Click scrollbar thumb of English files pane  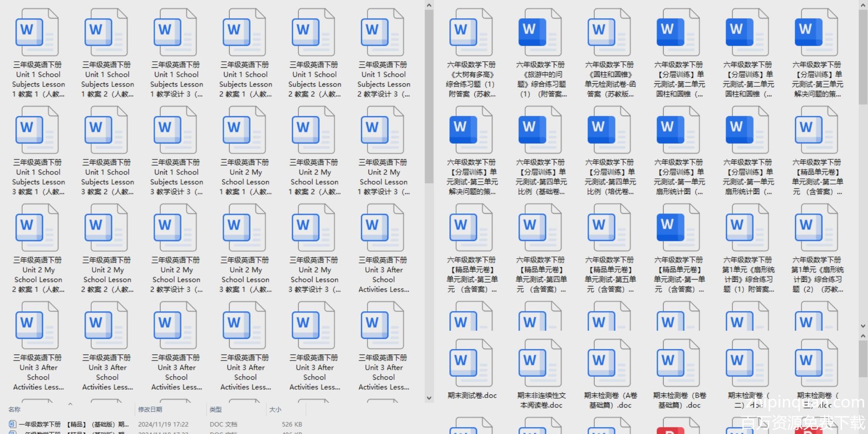(x=429, y=96)
